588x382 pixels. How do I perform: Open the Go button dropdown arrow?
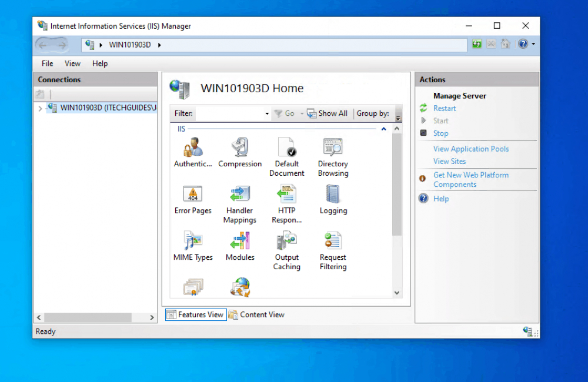(302, 113)
